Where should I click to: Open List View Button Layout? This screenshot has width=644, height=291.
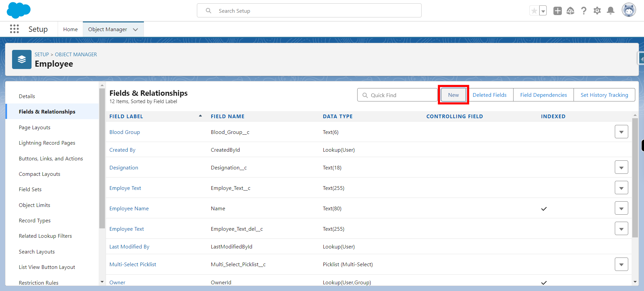(x=47, y=267)
